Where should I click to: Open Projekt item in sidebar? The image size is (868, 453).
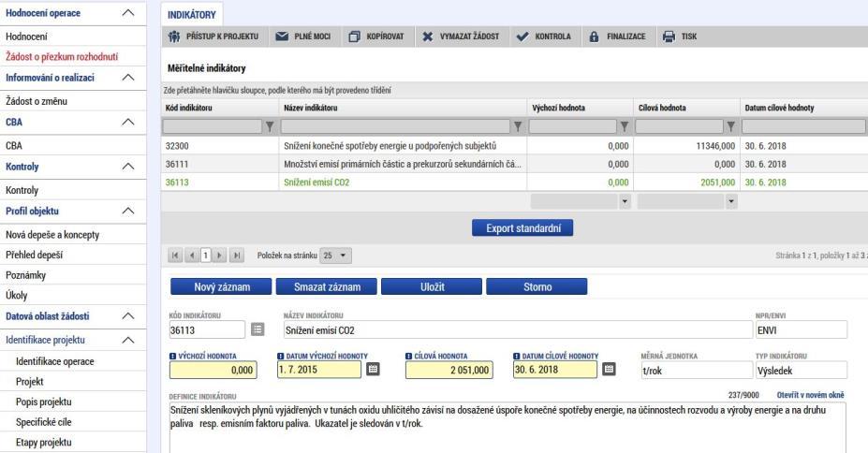pos(29,382)
